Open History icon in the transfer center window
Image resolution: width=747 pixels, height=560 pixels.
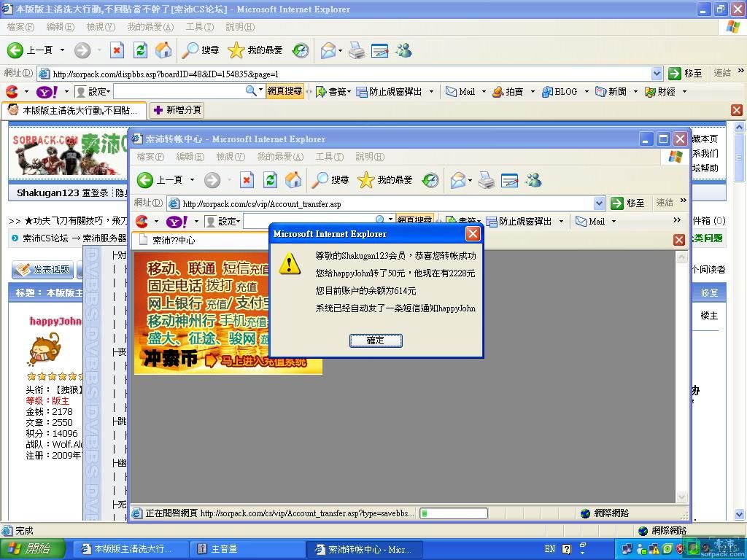click(x=430, y=180)
